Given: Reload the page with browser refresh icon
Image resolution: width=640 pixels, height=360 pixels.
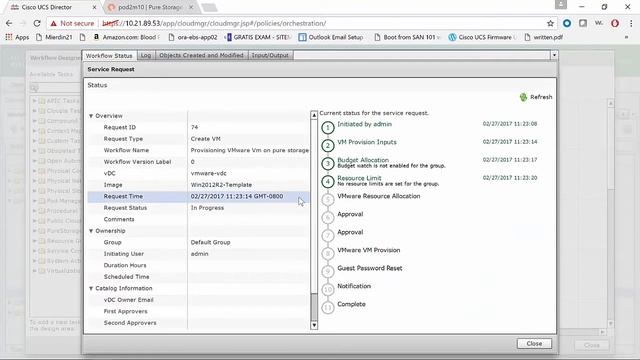Looking at the screenshot, I should point(37,23).
